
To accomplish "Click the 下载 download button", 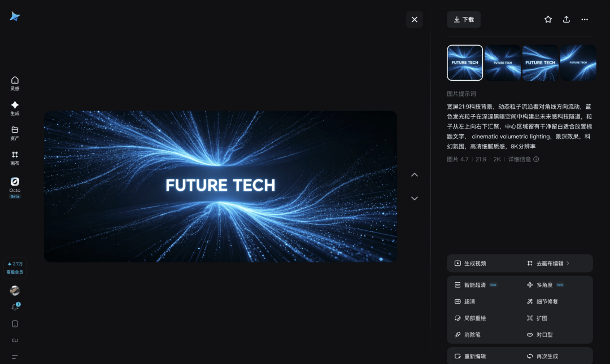I will tap(464, 19).
